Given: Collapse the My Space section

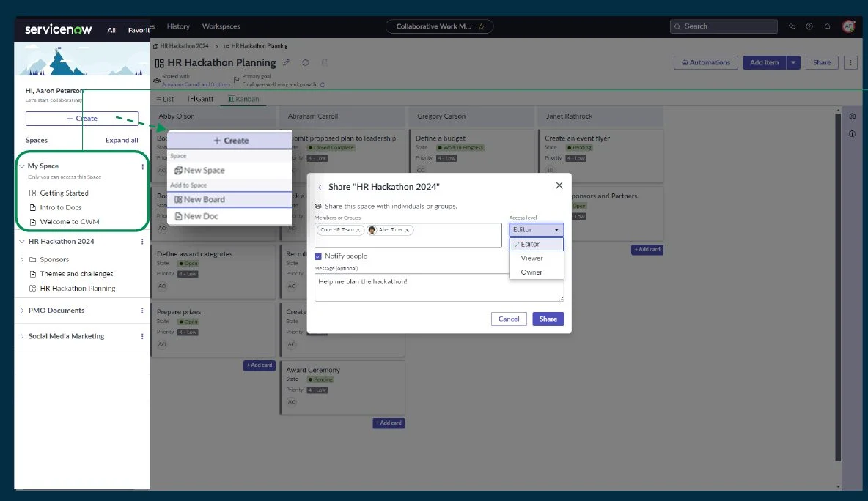Looking at the screenshot, I should coord(22,166).
